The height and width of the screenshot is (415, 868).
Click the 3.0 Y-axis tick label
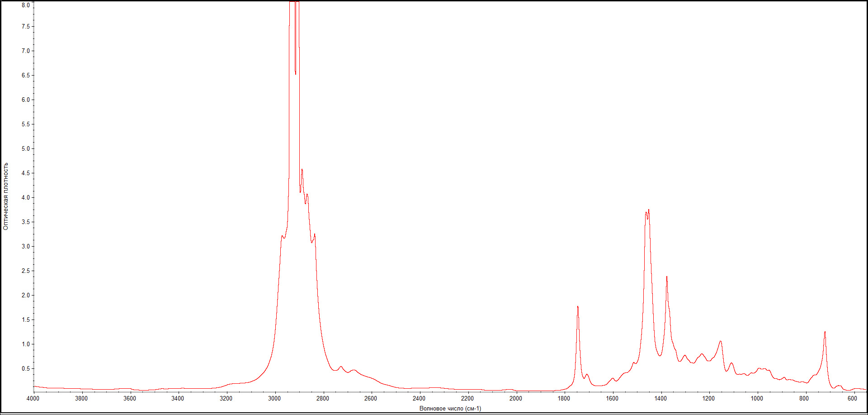[26, 246]
